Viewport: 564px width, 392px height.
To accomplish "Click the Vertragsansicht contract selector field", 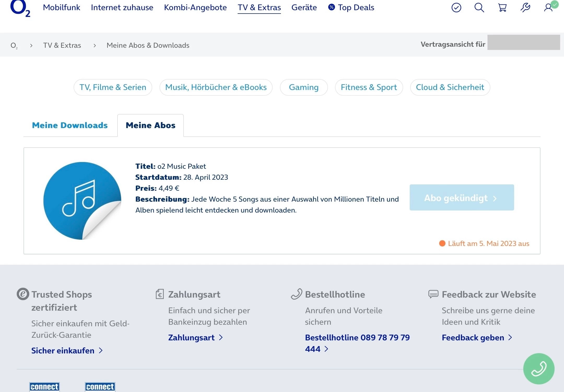I will [523, 43].
